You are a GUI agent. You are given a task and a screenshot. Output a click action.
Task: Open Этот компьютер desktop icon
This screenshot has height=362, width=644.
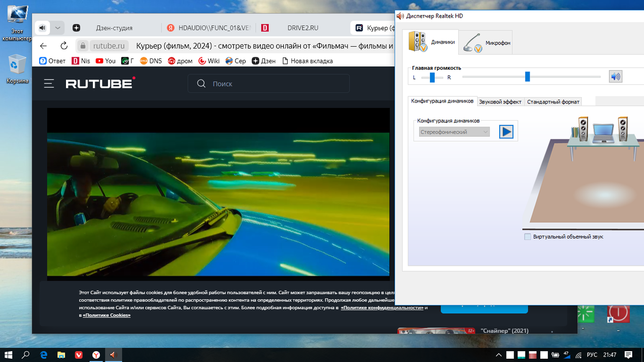click(x=16, y=22)
